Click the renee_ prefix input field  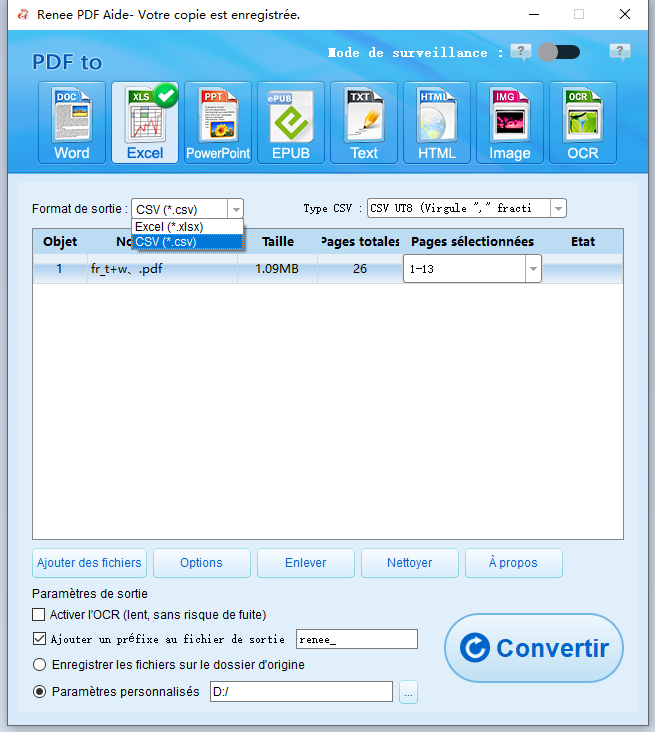point(357,639)
